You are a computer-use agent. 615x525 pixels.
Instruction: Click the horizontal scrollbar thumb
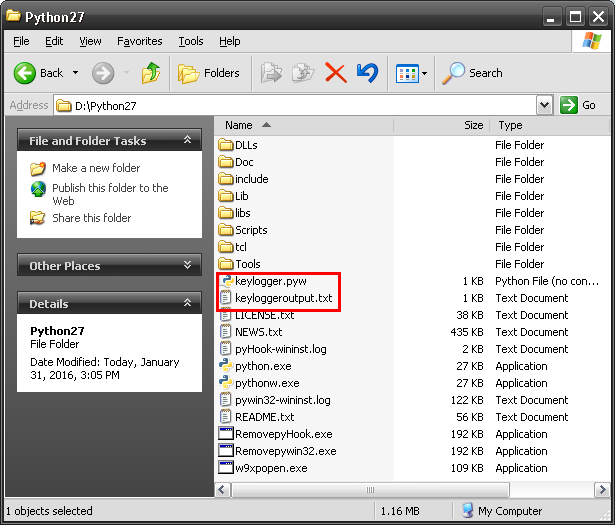click(x=370, y=489)
